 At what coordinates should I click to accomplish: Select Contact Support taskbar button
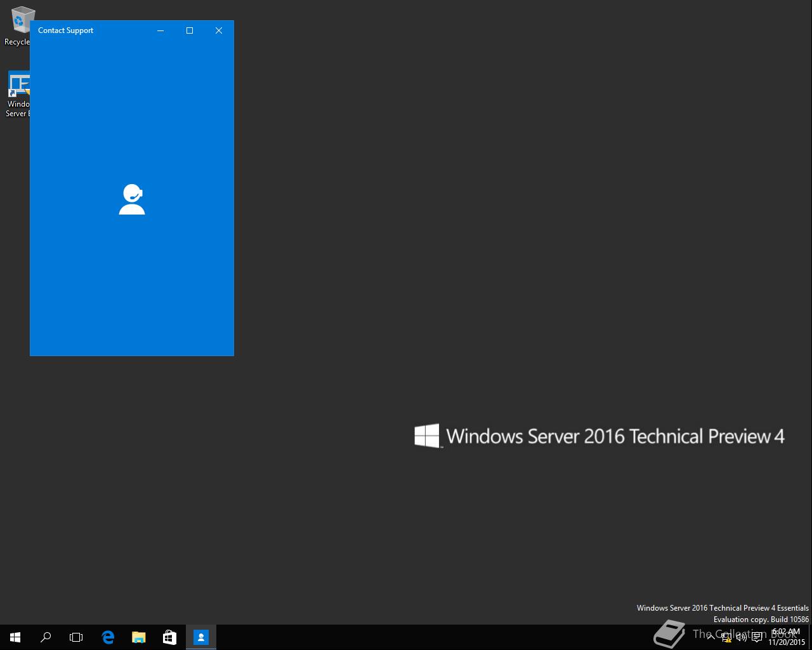tap(201, 637)
